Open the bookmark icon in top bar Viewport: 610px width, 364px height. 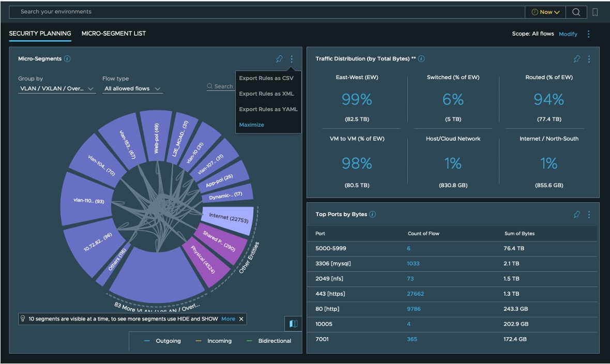coord(595,12)
